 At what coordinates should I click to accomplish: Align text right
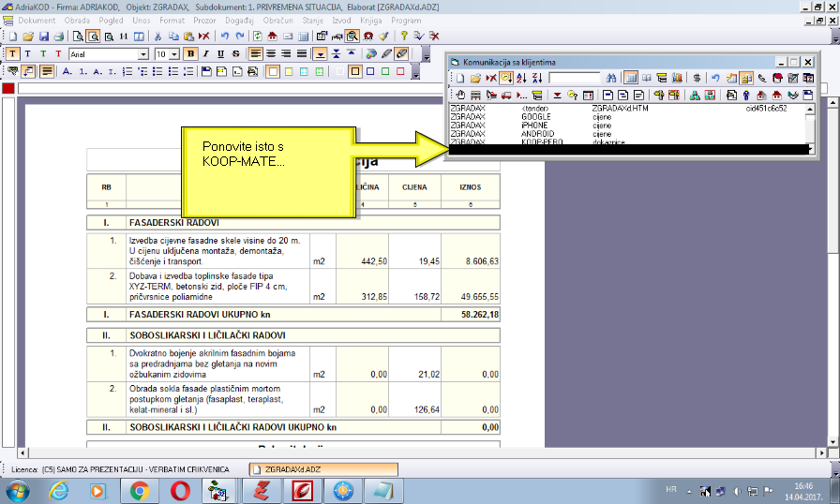[x=286, y=54]
